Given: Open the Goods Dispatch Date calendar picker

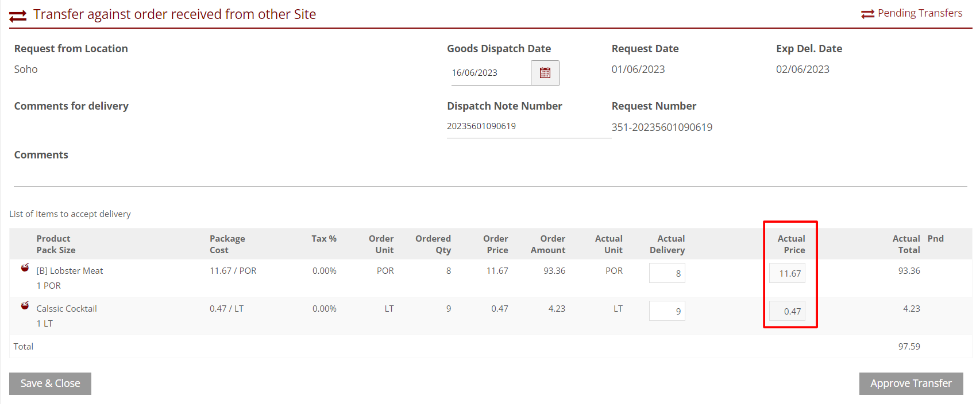Looking at the screenshot, I should click(x=545, y=73).
